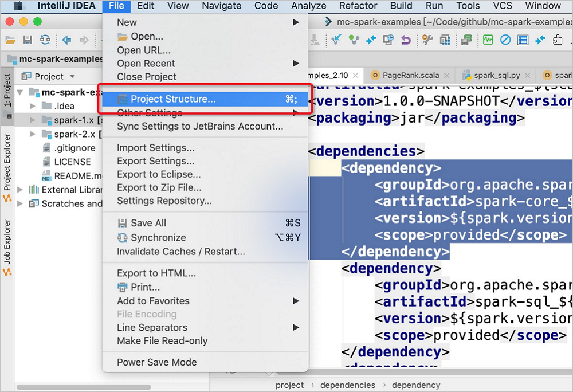
Task: Click the puzzle piece plugin toolbar icon
Action: coord(558,40)
